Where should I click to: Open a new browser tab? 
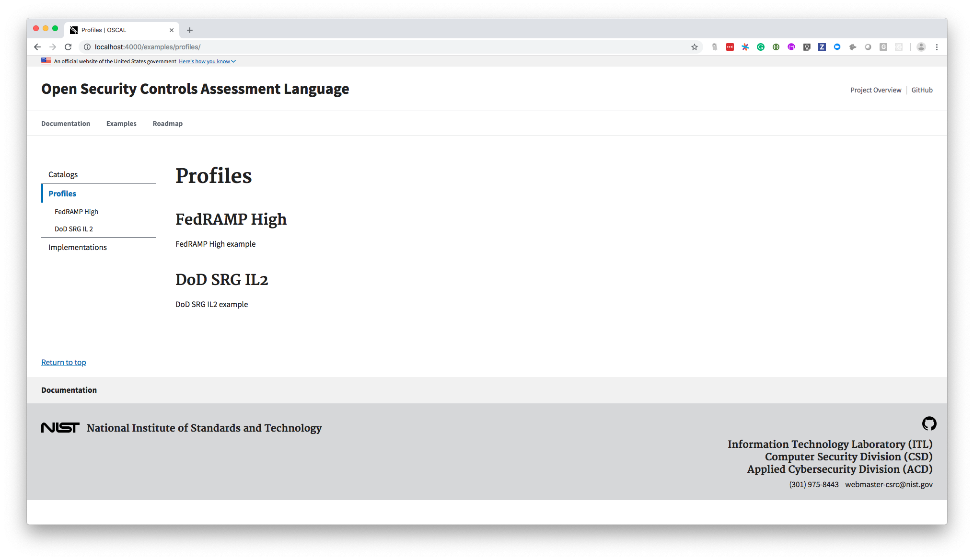tap(190, 30)
